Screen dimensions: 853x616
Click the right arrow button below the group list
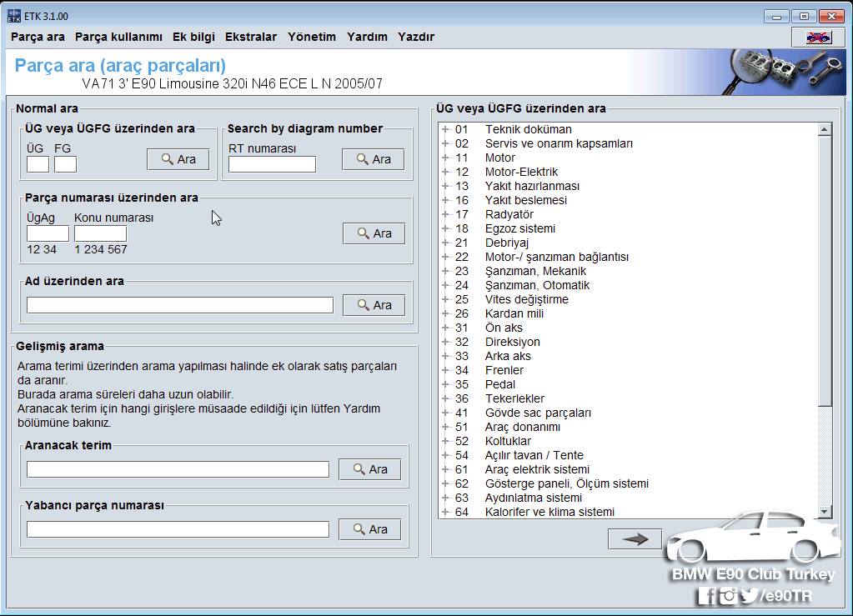pos(635,538)
